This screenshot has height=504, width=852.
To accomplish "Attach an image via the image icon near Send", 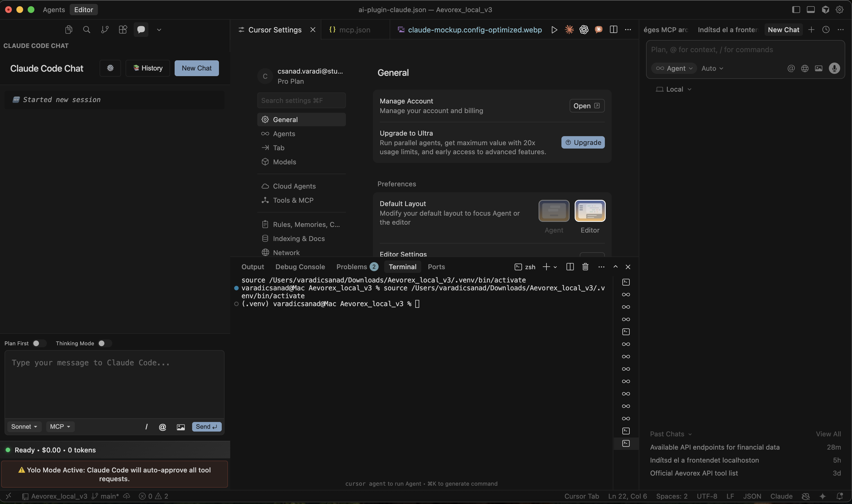I will click(181, 426).
